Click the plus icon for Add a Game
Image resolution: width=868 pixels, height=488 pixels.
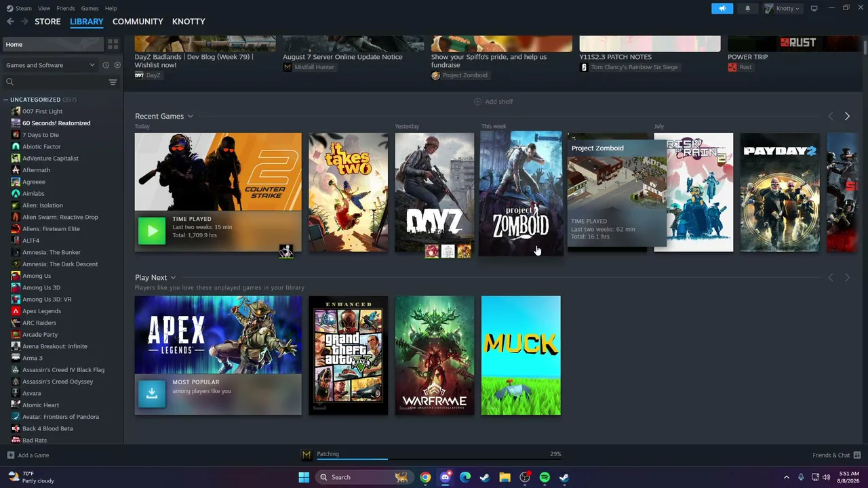pos(10,455)
